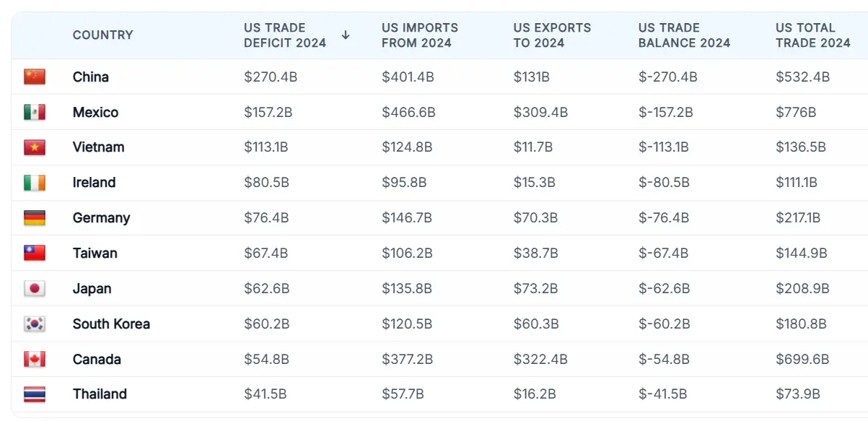Sort by US Imports From 2024 column
Screen dimensions: 868x421
419,35
